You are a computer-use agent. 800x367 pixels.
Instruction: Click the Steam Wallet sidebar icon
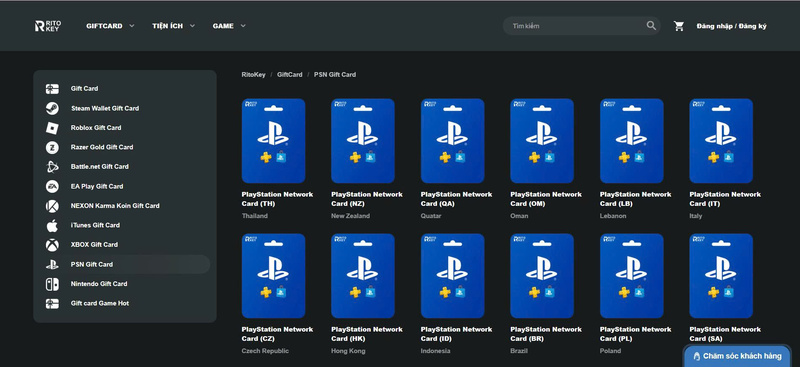click(52, 108)
